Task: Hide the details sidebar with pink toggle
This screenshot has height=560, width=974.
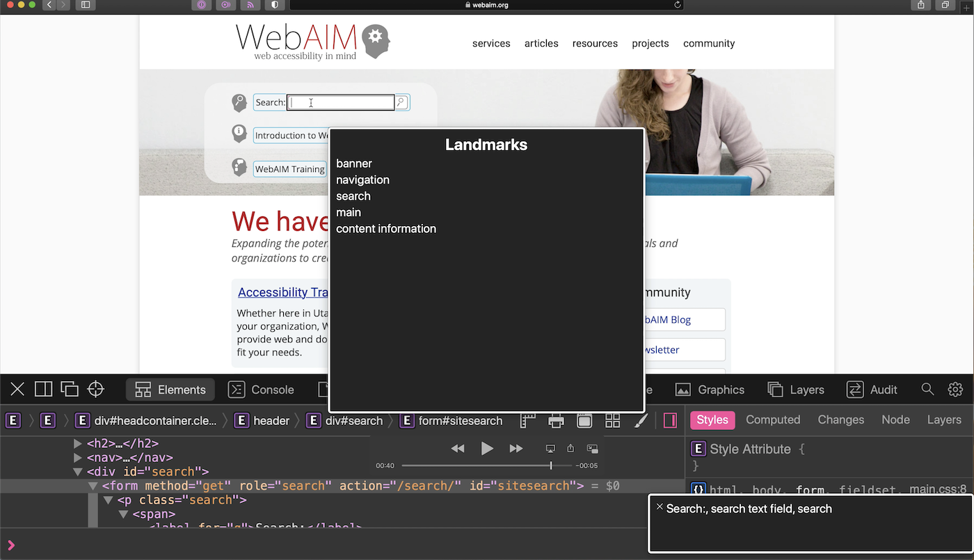Action: 670,420
